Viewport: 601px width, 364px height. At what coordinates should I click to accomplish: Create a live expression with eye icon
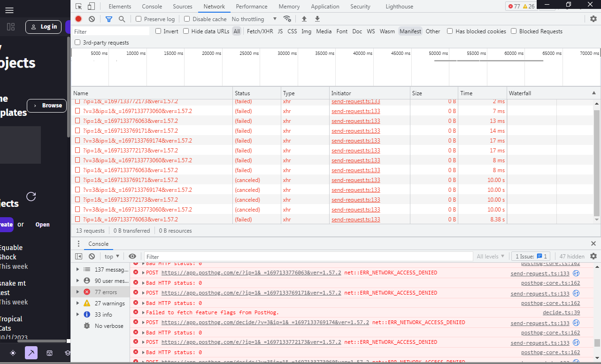coord(132,256)
